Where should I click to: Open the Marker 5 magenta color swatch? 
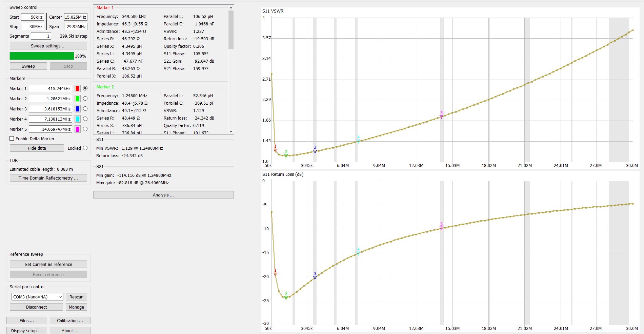(x=78, y=129)
